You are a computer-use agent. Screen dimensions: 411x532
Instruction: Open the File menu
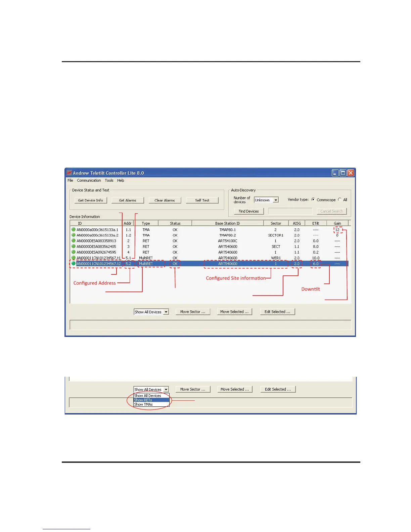(70, 180)
